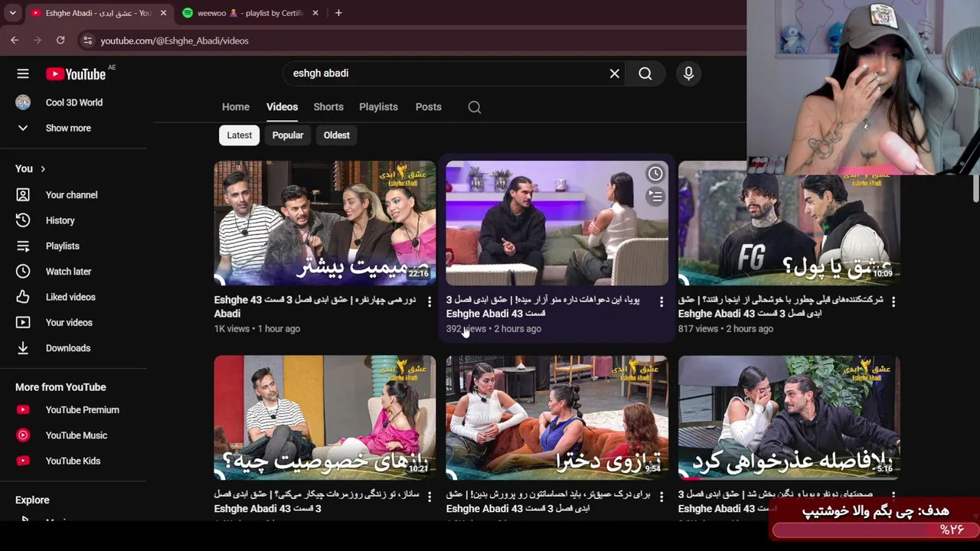The height and width of the screenshot is (551, 980).
Task: Open Cool 3D World subscription
Action: click(73, 103)
